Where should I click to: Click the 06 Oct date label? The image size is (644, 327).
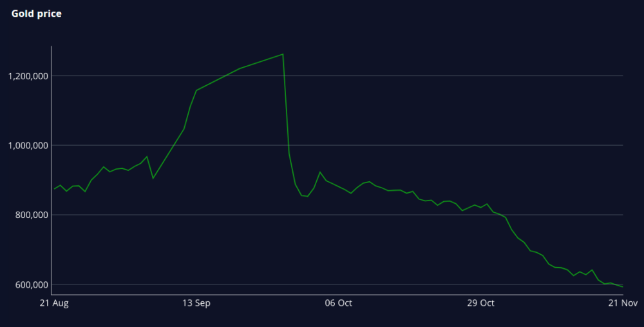click(339, 303)
